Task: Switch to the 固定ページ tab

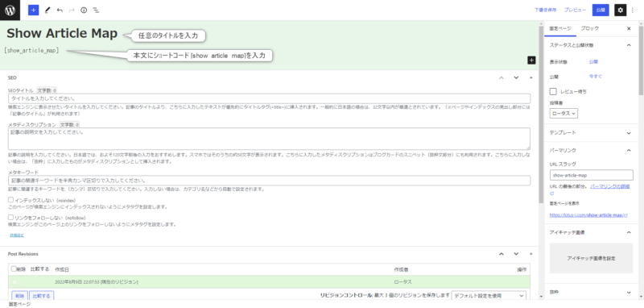Action: coord(559,28)
